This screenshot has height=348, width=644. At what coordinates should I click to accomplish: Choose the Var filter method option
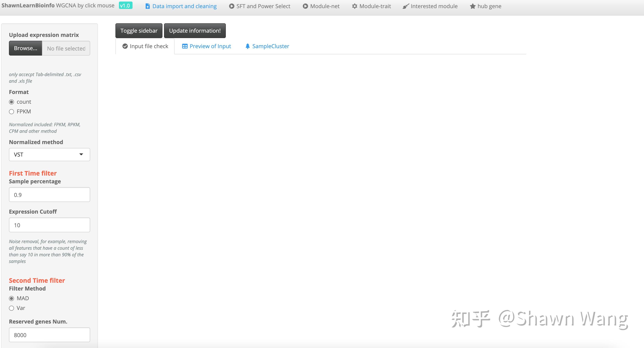11,308
